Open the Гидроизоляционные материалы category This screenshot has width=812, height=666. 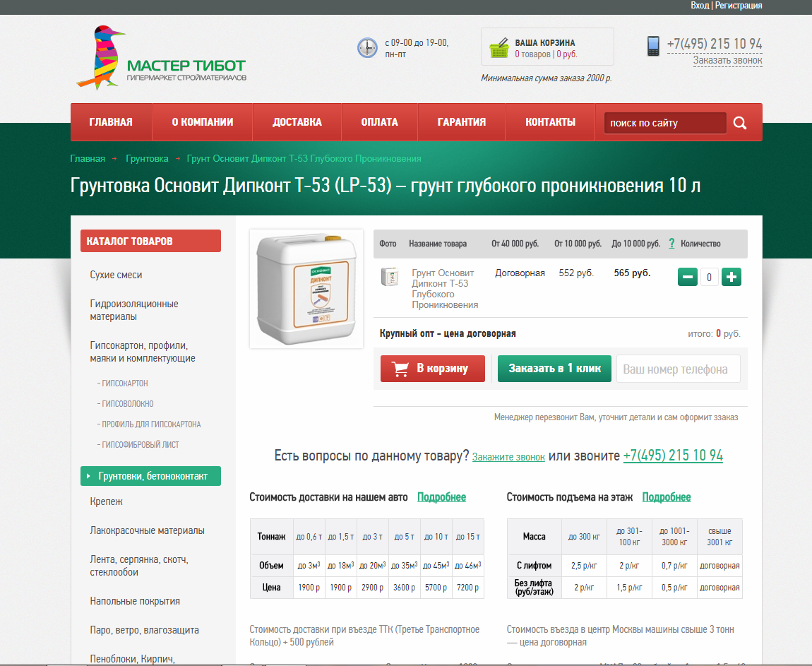pyautogui.click(x=134, y=310)
